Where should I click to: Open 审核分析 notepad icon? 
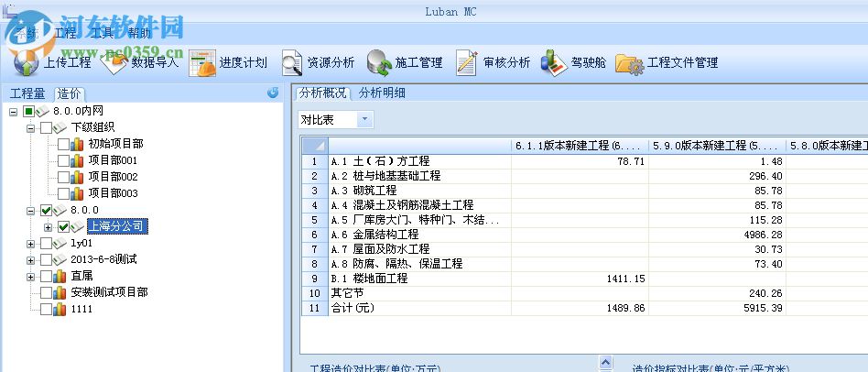(x=466, y=62)
